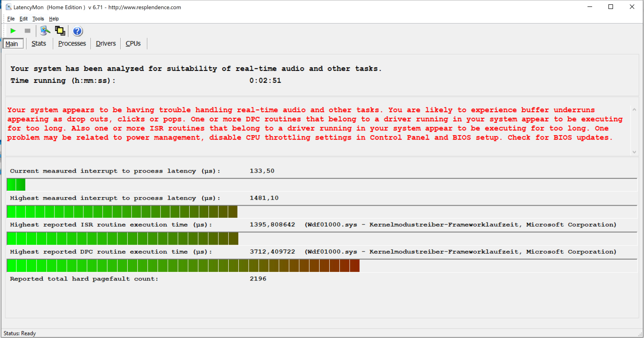
Task: Click 'Highest reported ISR routine execution time' label
Action: [x=111, y=225]
